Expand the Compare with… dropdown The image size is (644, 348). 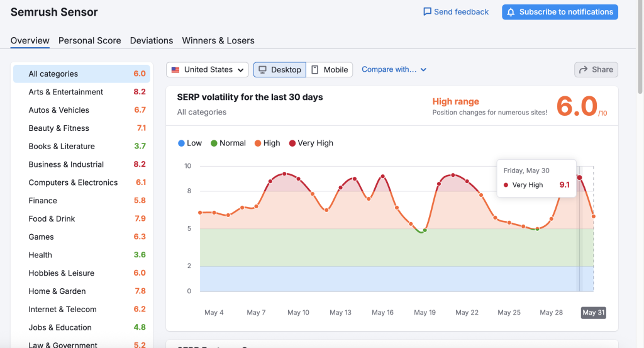tap(394, 70)
